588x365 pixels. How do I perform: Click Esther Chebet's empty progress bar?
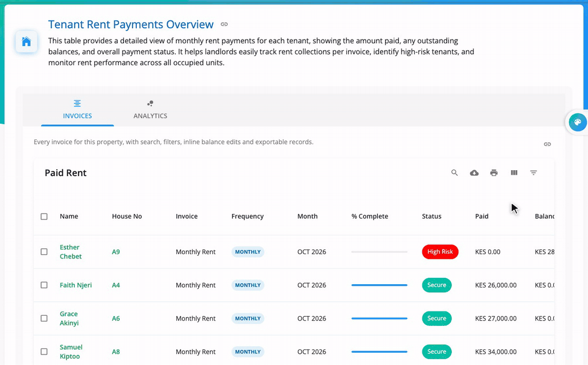tap(379, 252)
